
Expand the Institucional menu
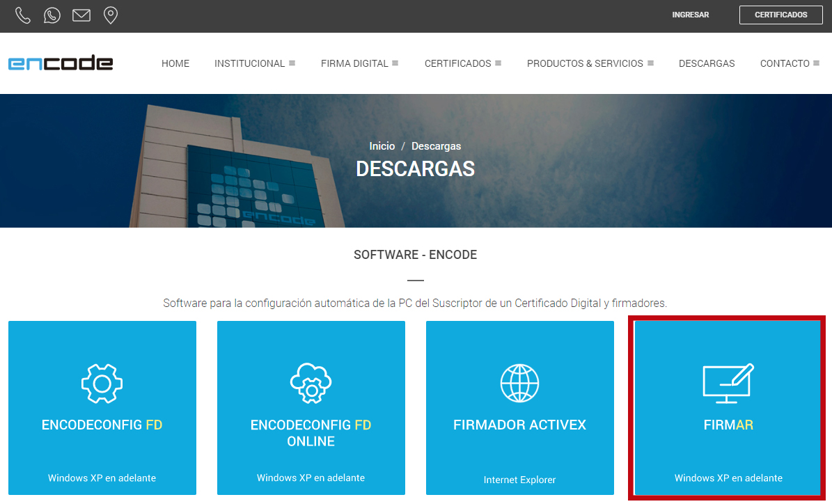point(255,63)
